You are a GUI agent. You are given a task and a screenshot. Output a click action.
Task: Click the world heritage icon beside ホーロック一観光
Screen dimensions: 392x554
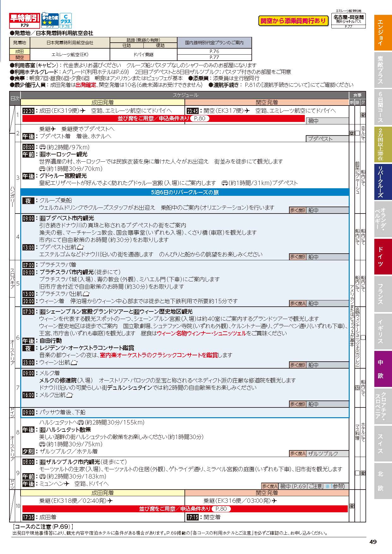click(42, 154)
